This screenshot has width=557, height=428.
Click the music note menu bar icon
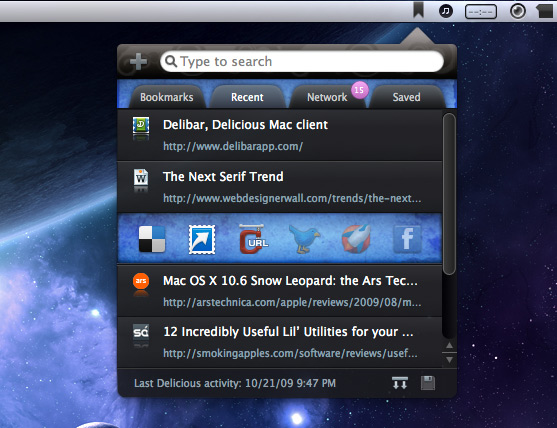pos(446,11)
